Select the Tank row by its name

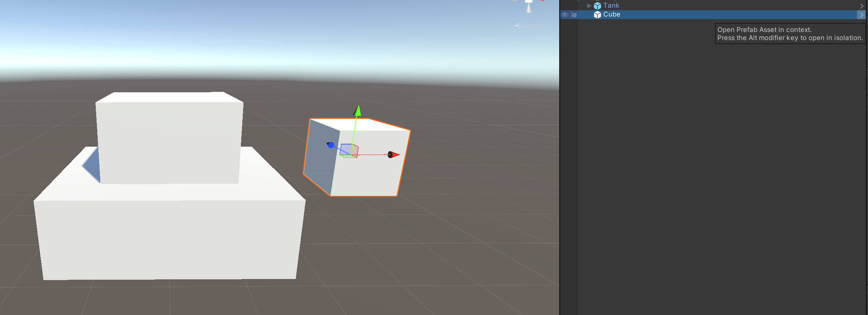(611, 6)
